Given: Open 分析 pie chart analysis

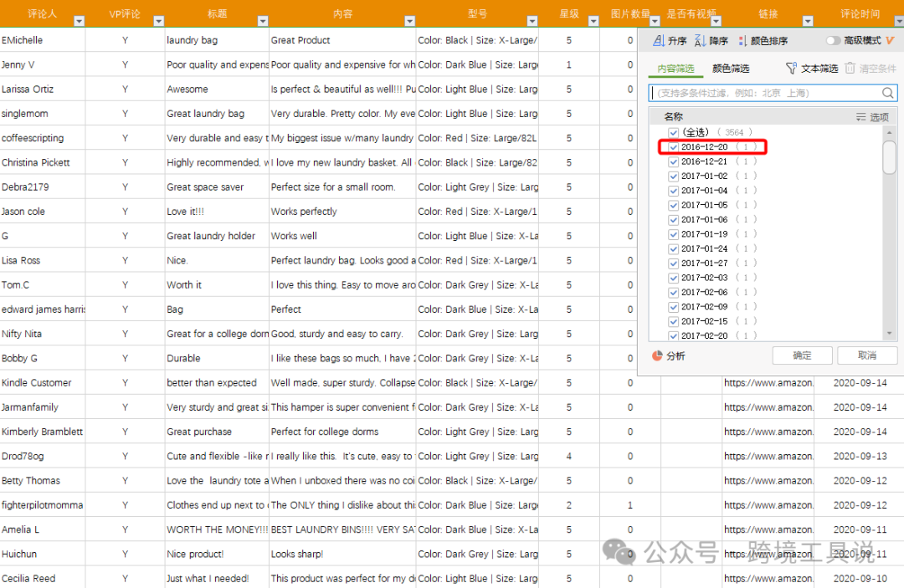Looking at the screenshot, I should point(669,356).
